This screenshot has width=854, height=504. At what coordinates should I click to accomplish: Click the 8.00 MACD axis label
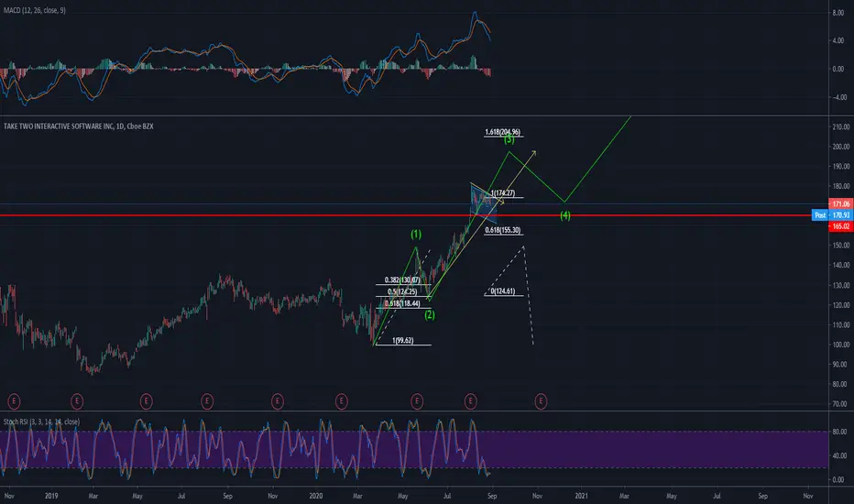click(x=838, y=13)
